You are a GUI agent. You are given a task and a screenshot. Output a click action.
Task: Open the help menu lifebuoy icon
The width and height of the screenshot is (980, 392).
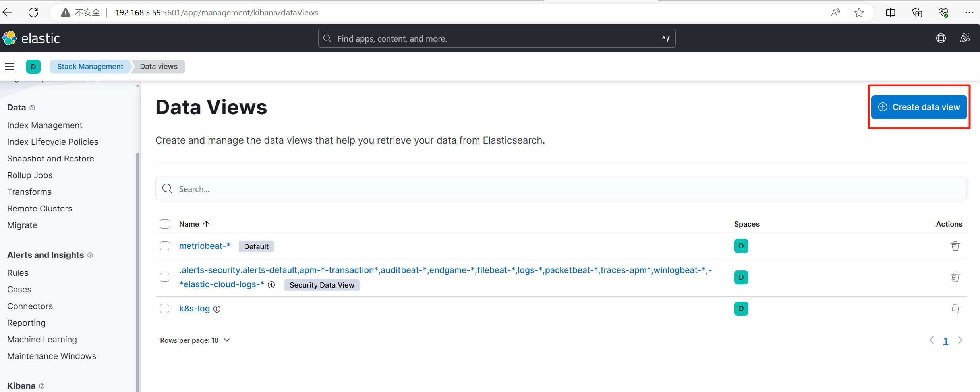(x=941, y=38)
